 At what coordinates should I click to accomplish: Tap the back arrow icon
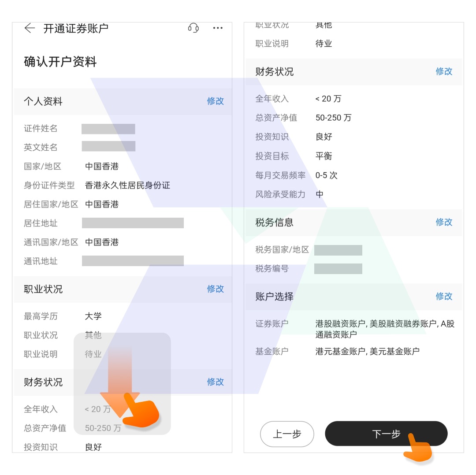coord(30,28)
